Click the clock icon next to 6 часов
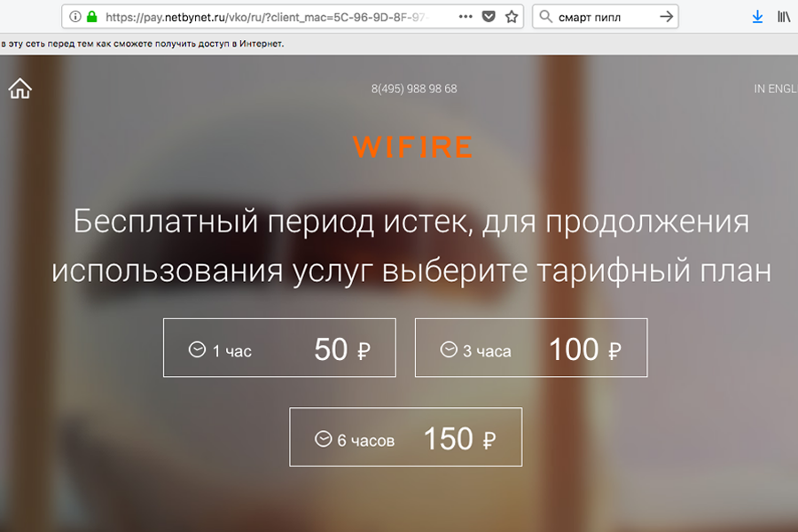 (323, 439)
